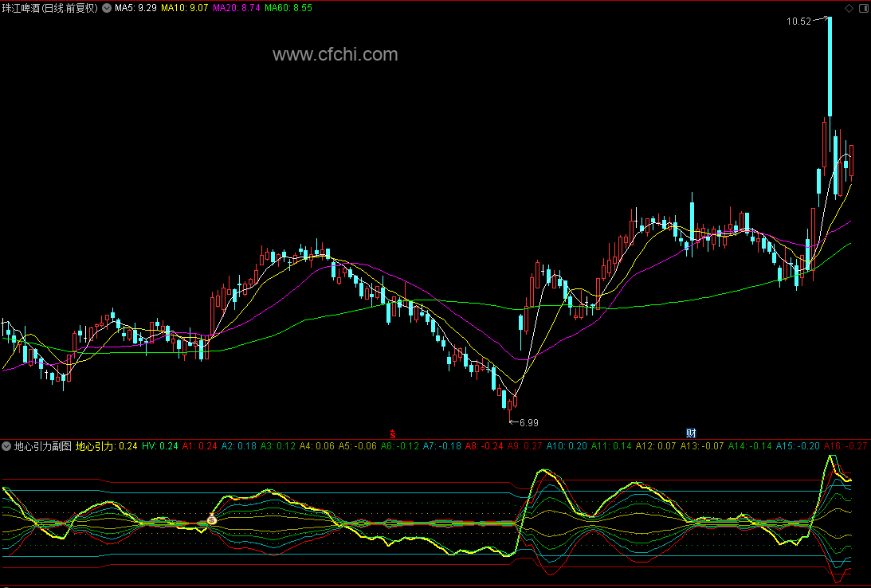Click the money bag signal icon on indicator
Viewport: 871px width, 588px height.
pyautogui.click(x=212, y=519)
